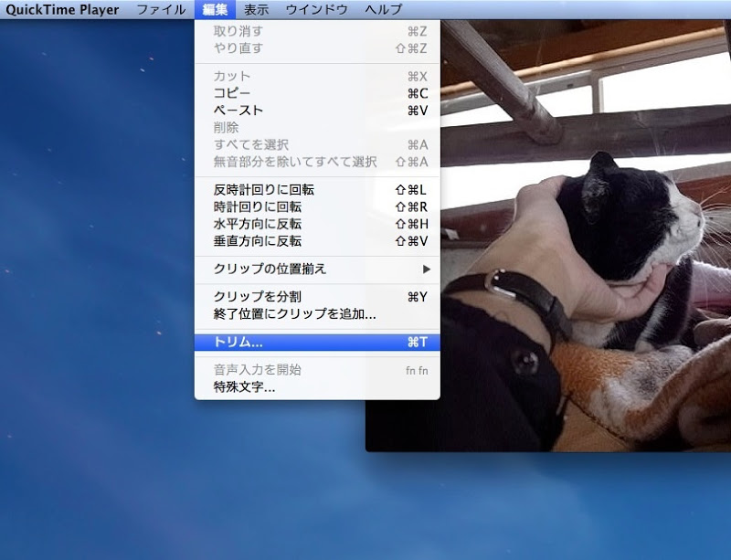The width and height of the screenshot is (731, 560).
Task: Open 特殊文字… from the edit menu
Action: [x=317, y=387]
